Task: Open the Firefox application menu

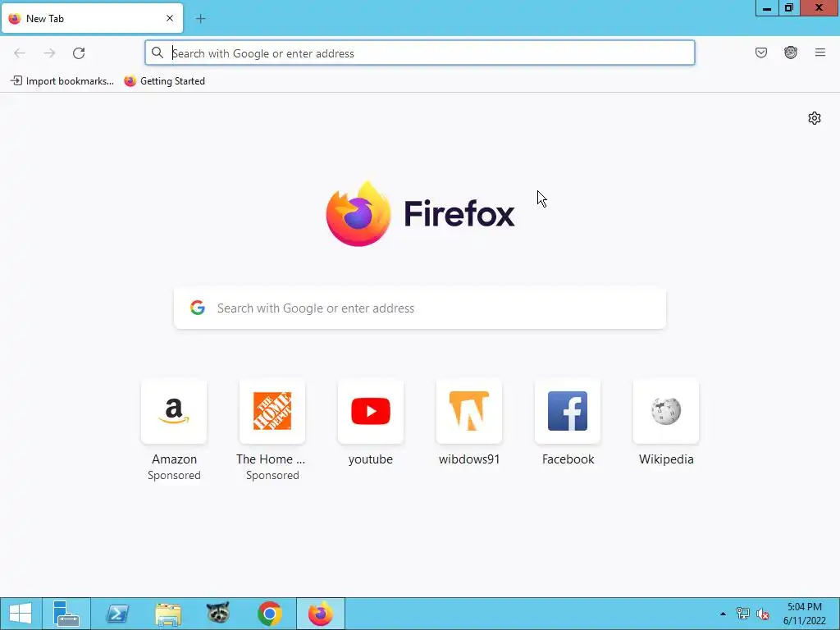Action: 819,52
